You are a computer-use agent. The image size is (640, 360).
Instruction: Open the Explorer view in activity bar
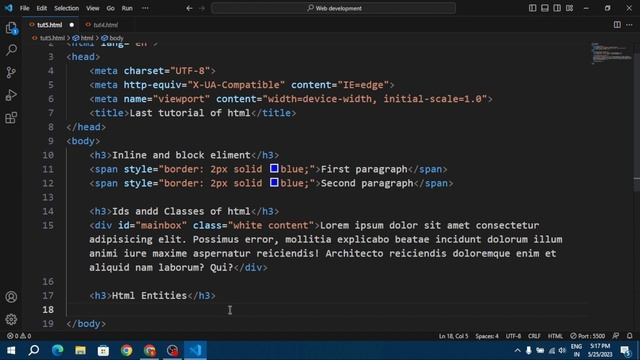pyautogui.click(x=11, y=28)
